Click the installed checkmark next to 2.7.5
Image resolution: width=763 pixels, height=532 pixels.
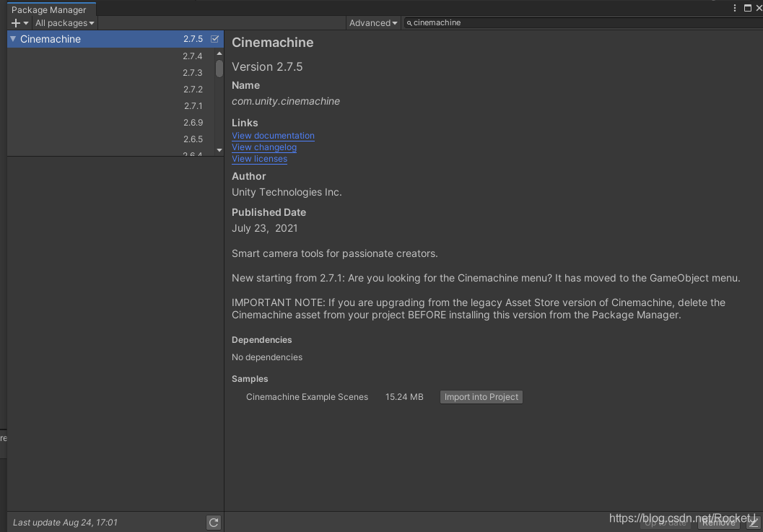[x=214, y=39]
